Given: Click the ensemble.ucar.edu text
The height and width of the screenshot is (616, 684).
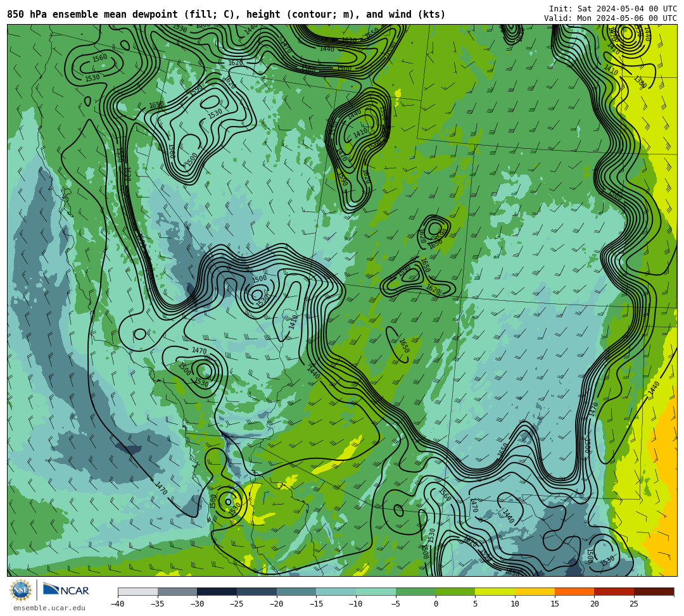Looking at the screenshot, I should [x=49, y=608].
